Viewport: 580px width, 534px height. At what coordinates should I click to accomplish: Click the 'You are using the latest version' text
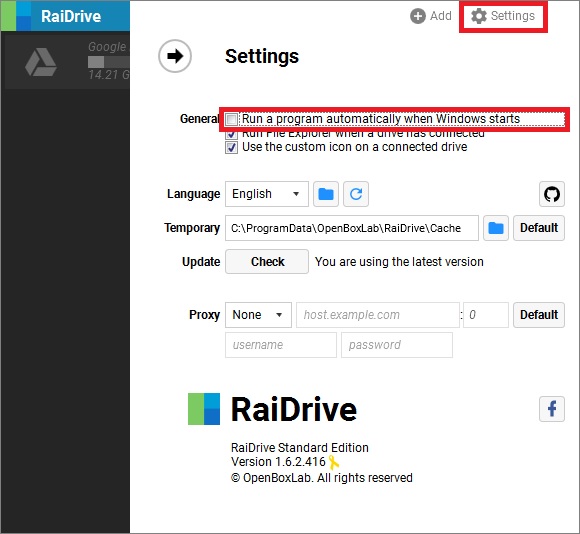tap(399, 262)
